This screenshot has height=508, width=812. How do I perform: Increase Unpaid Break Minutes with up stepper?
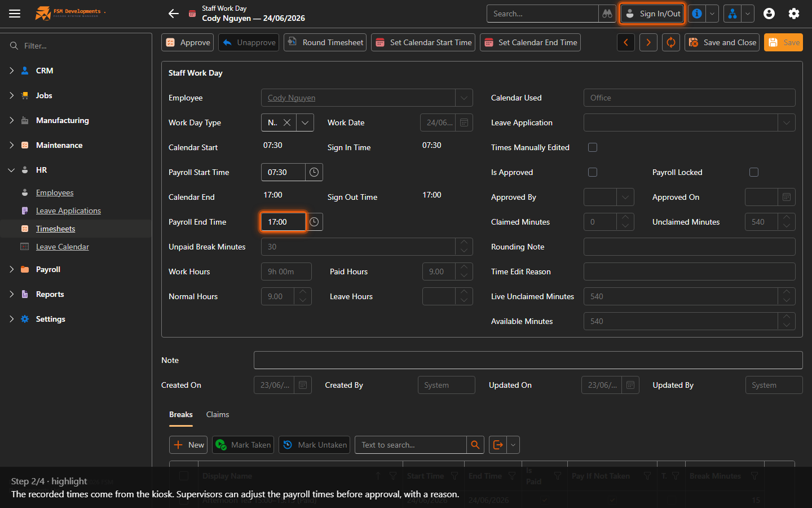click(464, 243)
